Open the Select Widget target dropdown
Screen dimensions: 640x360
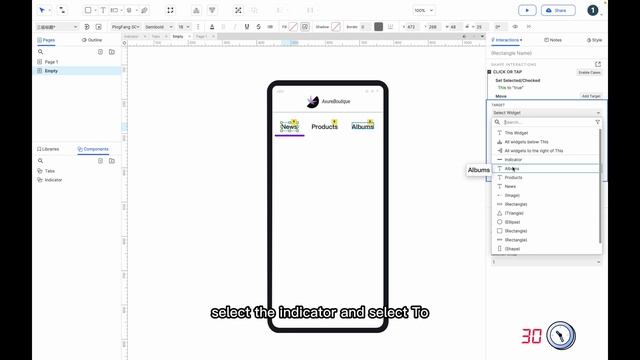pos(546,113)
